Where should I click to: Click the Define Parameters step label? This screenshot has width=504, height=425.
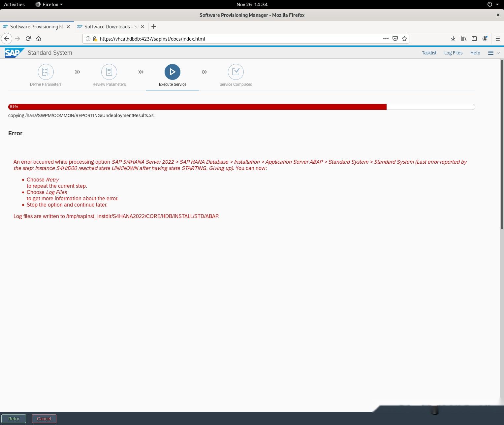pos(46,84)
